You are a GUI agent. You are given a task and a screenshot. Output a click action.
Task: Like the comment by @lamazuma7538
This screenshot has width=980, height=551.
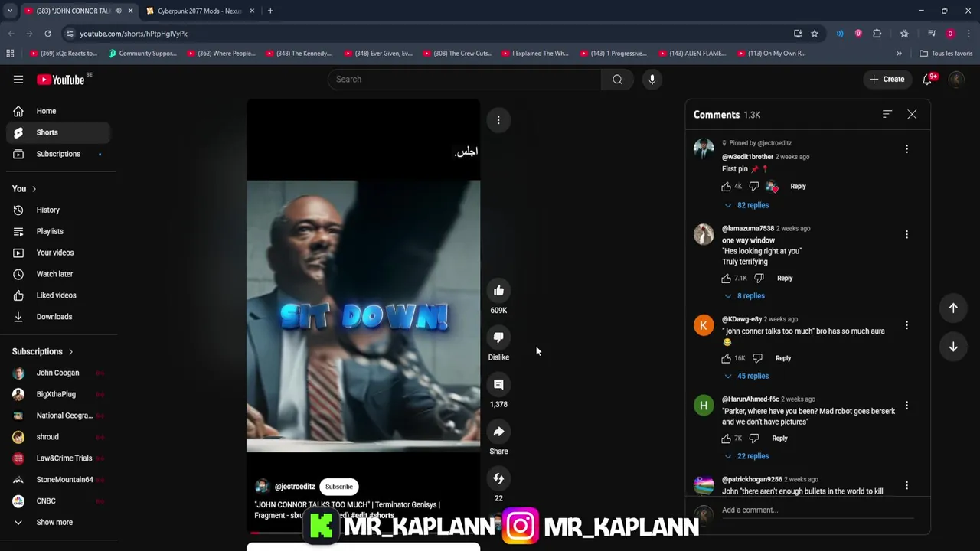(x=727, y=279)
